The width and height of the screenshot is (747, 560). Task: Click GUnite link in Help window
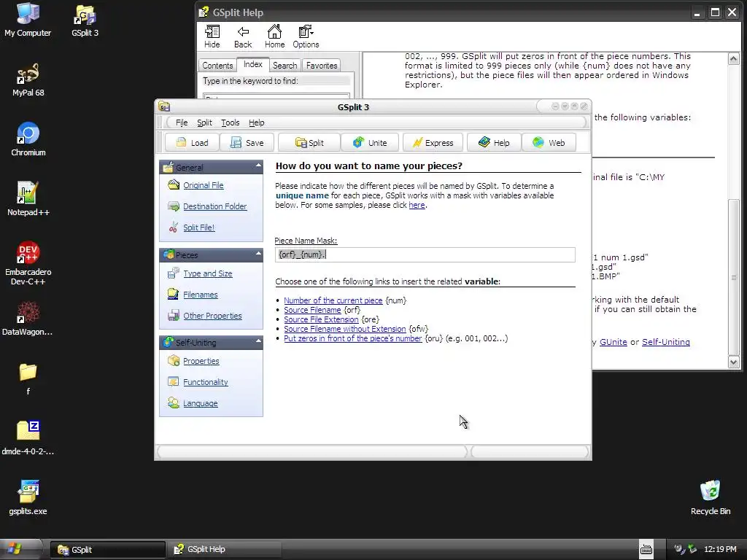(x=613, y=342)
